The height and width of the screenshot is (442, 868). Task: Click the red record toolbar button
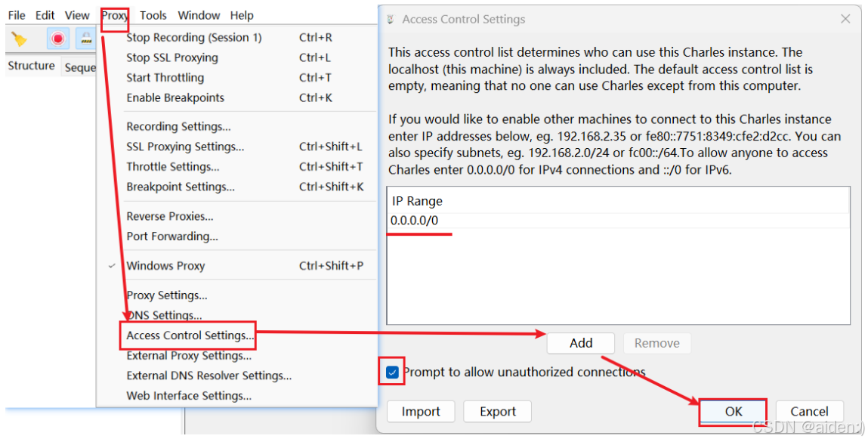coord(57,39)
